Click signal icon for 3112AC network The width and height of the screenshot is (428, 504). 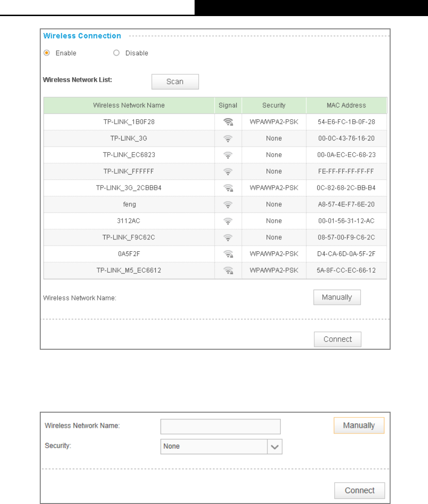pyautogui.click(x=228, y=221)
